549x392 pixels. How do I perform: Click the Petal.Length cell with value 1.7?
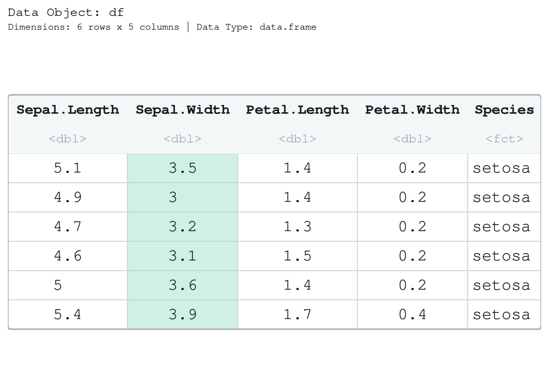click(297, 314)
